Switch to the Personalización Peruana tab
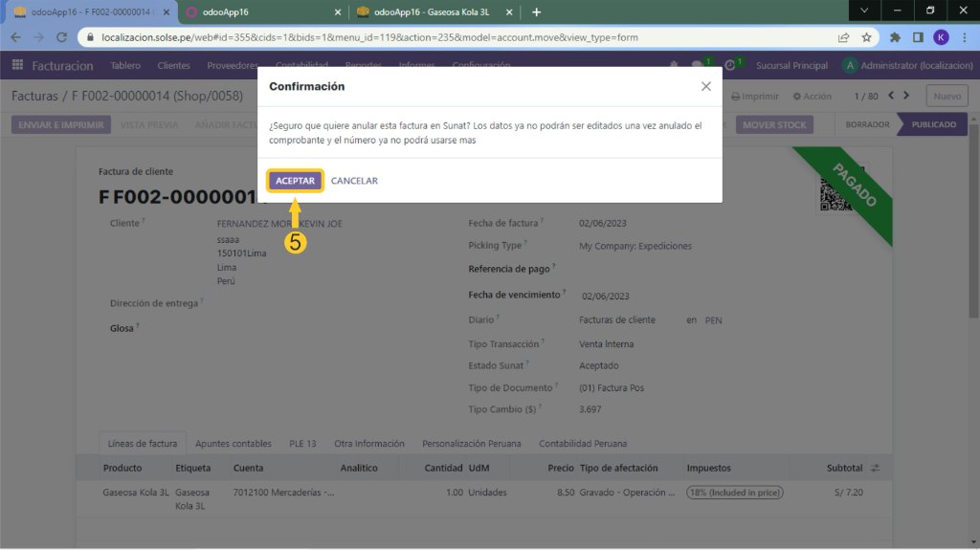The width and height of the screenshot is (980, 550). [x=471, y=444]
